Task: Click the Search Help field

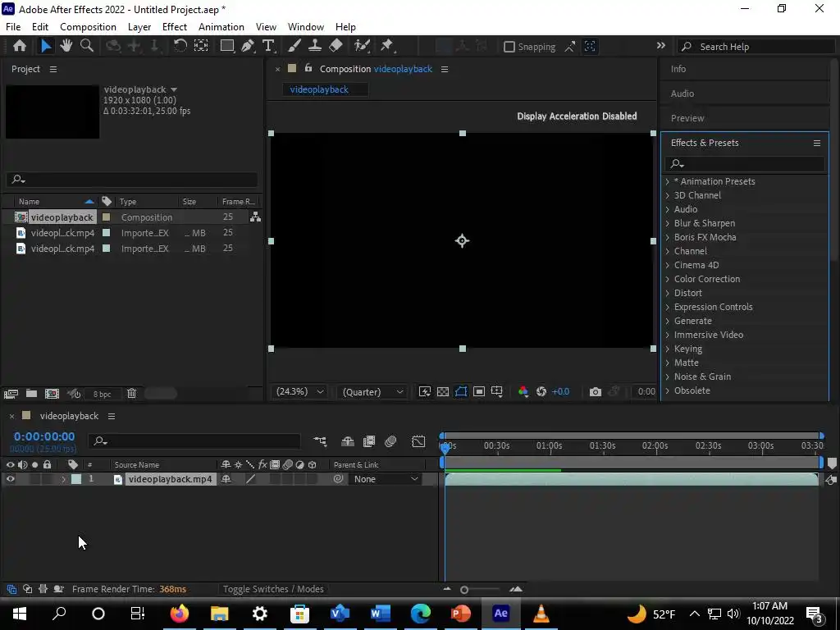Action: [756, 47]
